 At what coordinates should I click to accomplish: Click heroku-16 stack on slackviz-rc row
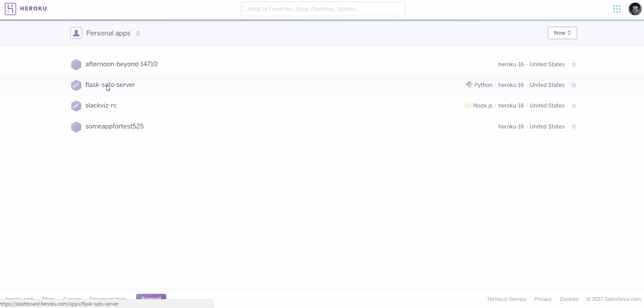click(x=511, y=106)
